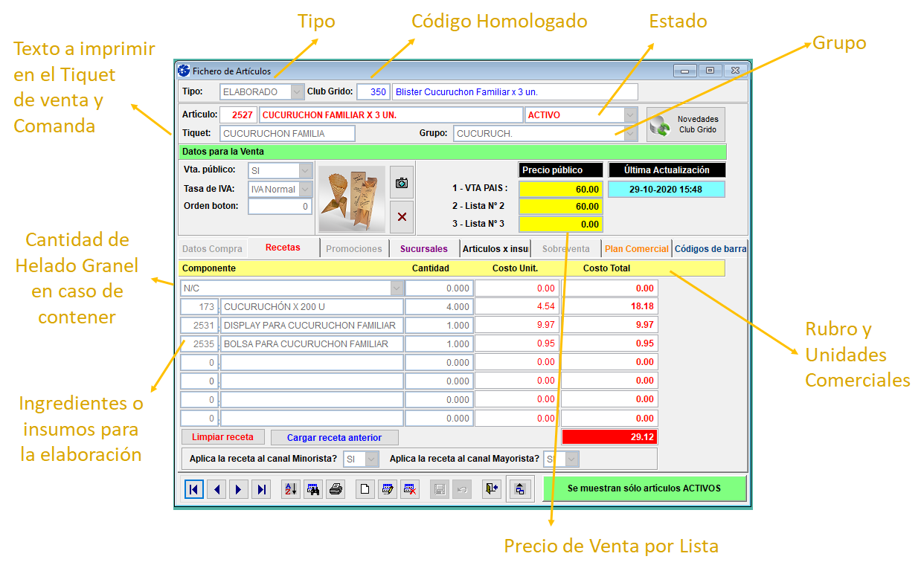Screen dimensions: 924x568
Task: Jump to the last record arrow
Action: 261,489
